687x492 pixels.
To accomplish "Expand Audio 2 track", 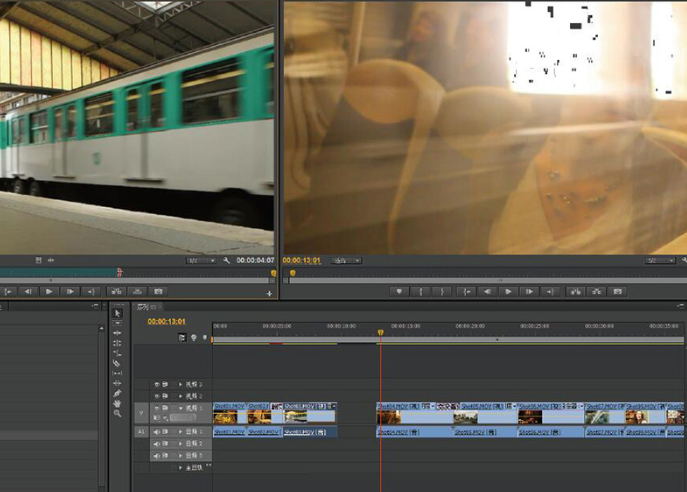I will click(x=180, y=444).
